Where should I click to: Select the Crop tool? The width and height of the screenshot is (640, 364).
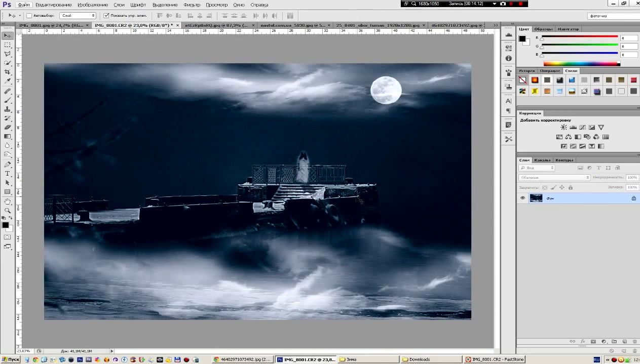pos(8,72)
